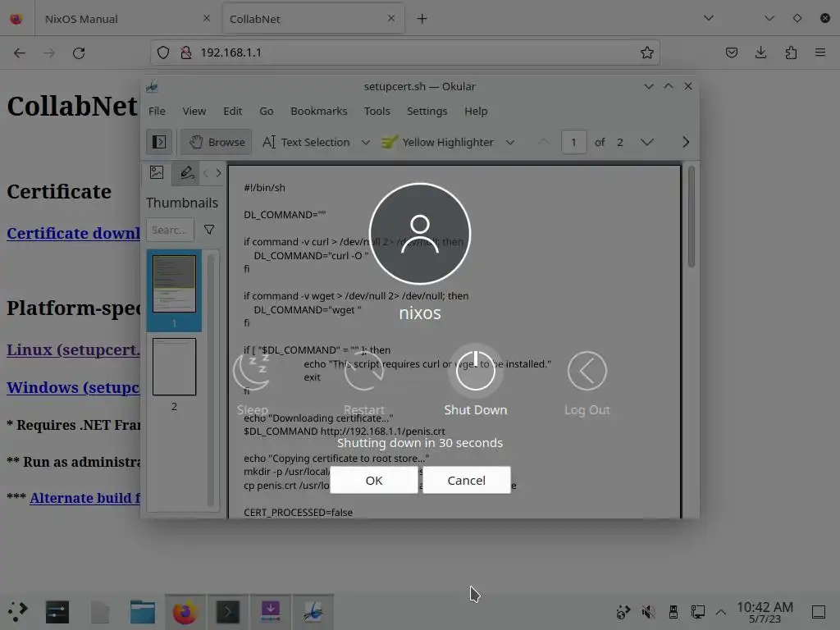Open the Dolphin file manager in the taskbar
This screenshot has height=630, width=840.
coord(143,612)
